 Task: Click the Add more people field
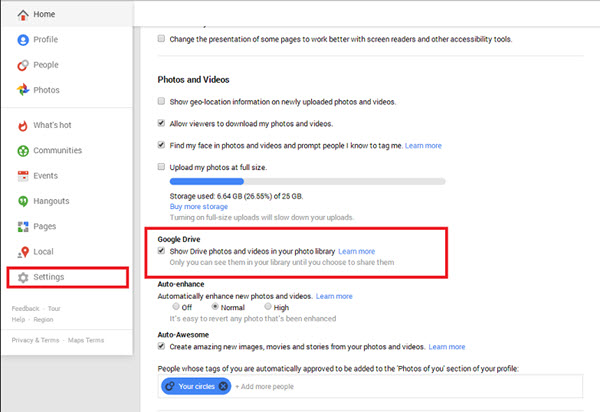[271, 386]
